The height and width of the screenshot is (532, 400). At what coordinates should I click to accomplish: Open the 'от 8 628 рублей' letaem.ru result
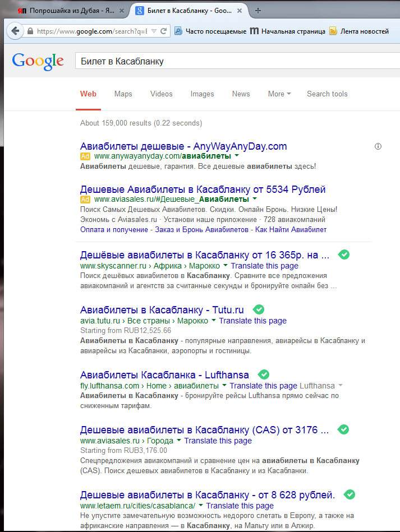coord(208,495)
